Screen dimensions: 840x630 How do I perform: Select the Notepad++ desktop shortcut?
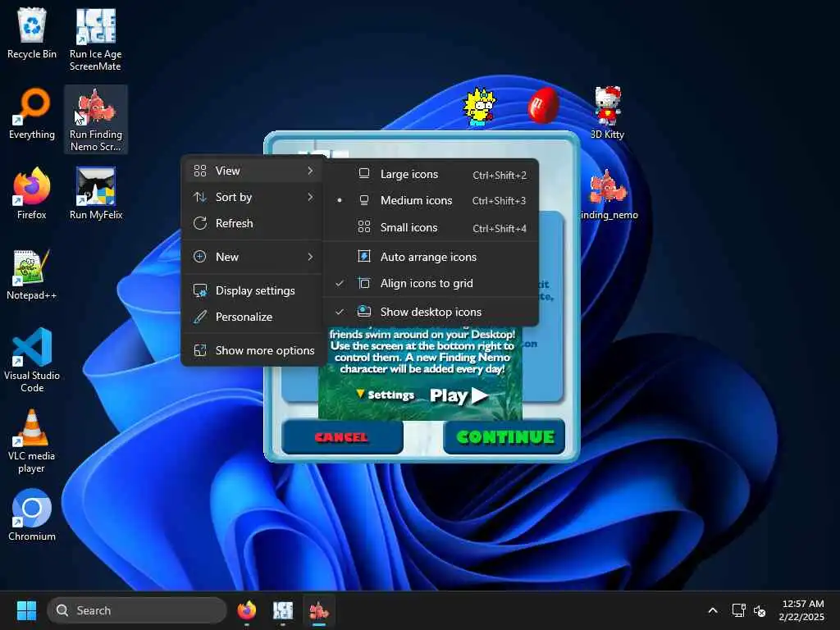(x=32, y=274)
